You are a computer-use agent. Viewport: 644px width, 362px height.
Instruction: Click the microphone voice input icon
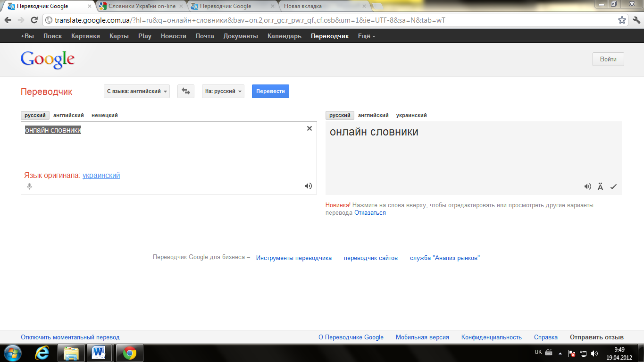(29, 186)
